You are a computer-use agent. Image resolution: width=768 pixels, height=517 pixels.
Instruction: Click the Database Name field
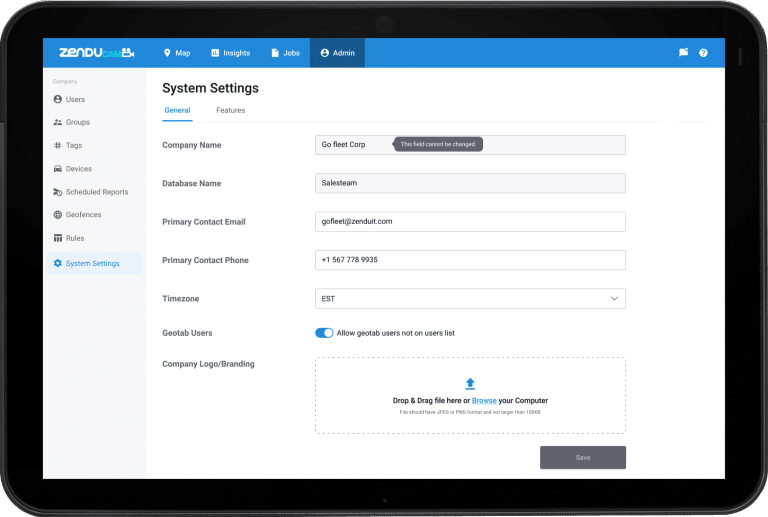(x=470, y=183)
